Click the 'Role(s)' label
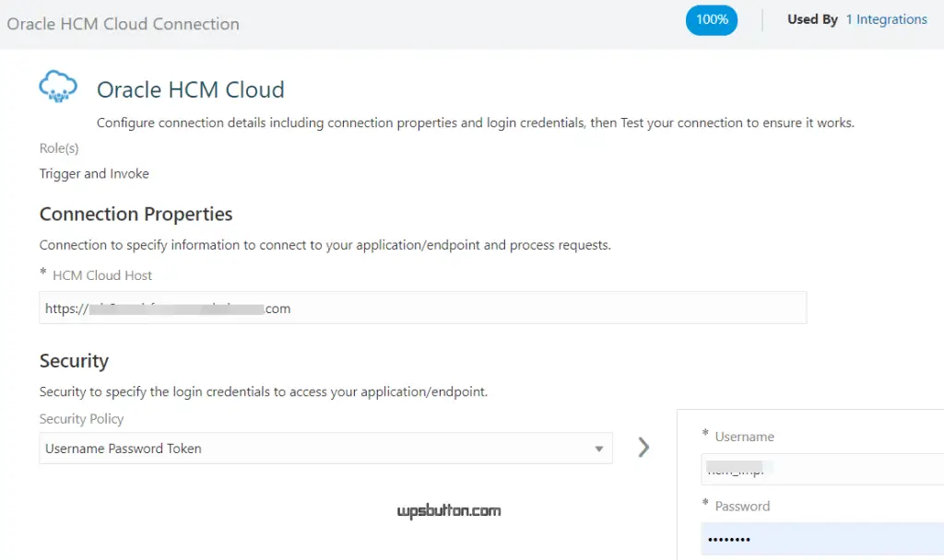 tap(59, 148)
